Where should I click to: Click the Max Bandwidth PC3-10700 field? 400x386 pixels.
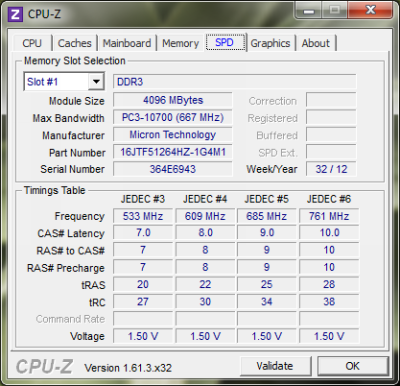173,118
